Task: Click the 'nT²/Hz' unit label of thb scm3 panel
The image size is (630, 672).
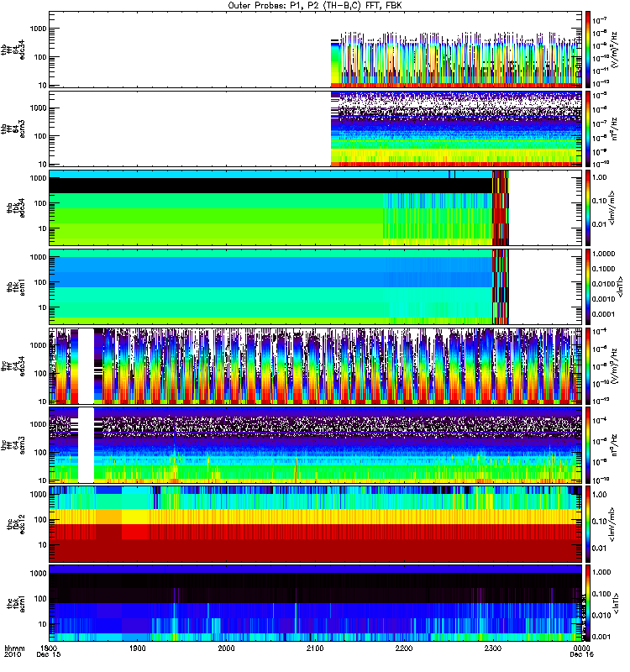Action: [x=614, y=129]
